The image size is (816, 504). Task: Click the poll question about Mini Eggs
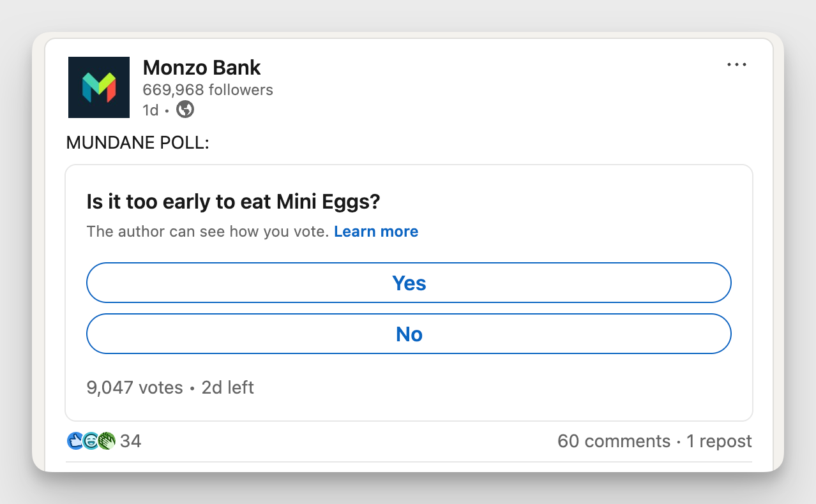click(232, 202)
